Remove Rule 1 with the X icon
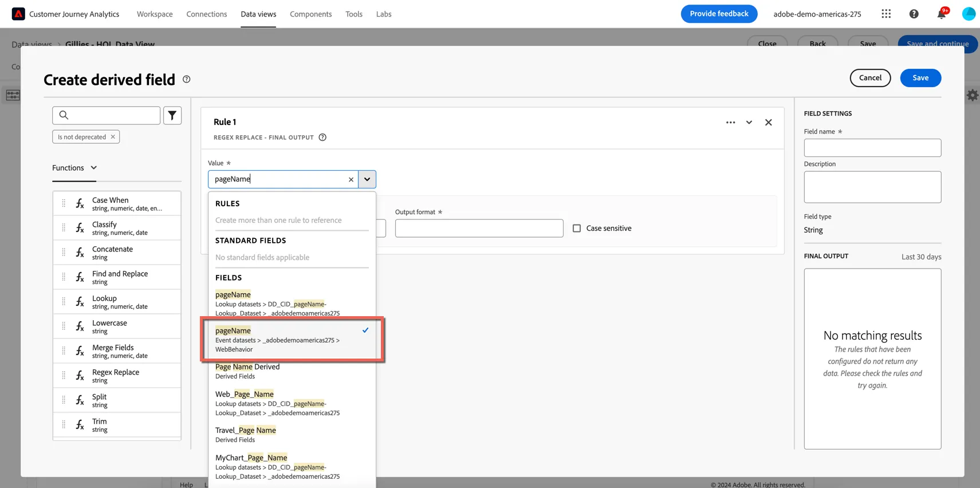 click(769, 122)
